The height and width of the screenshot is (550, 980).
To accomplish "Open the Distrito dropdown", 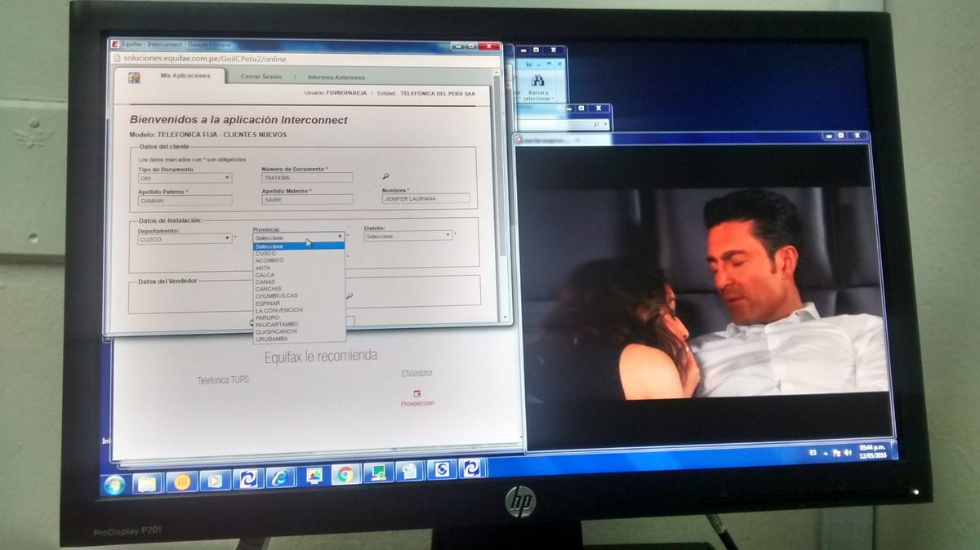I will pos(408,236).
